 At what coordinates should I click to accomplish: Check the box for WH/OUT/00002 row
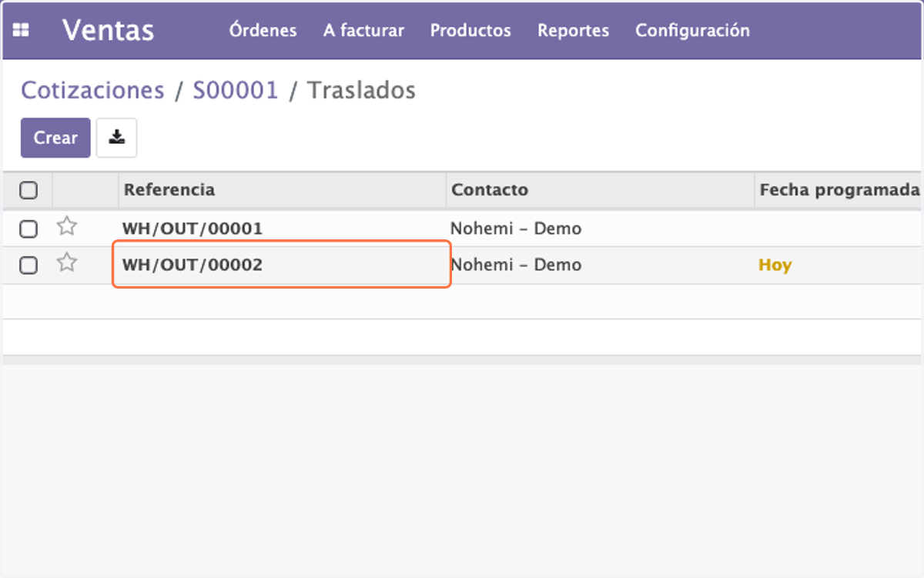coord(28,266)
